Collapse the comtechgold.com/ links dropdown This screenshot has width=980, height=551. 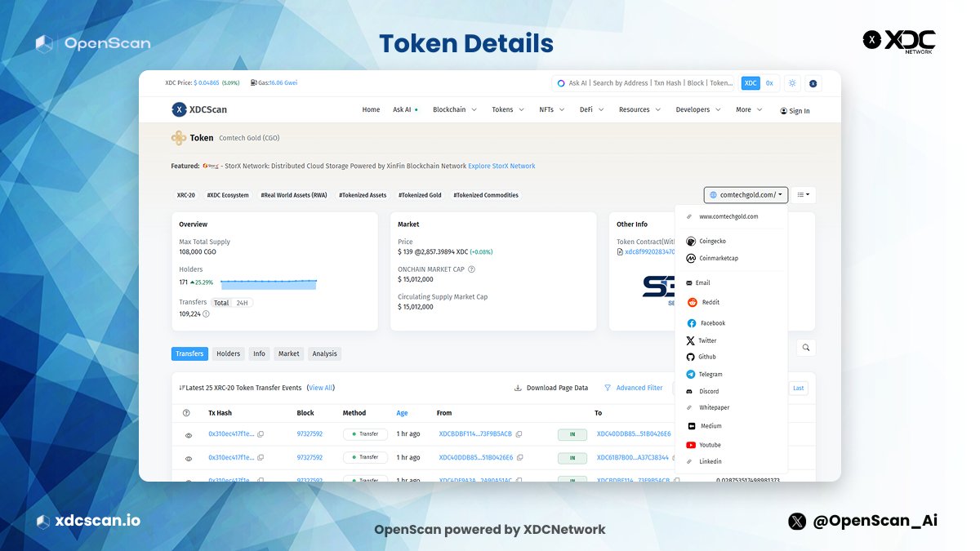[746, 195]
